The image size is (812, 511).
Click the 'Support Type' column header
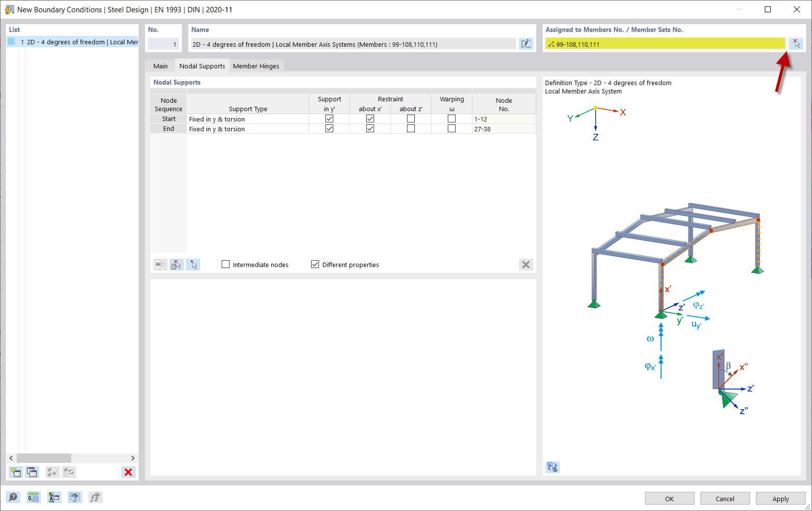pyautogui.click(x=248, y=104)
